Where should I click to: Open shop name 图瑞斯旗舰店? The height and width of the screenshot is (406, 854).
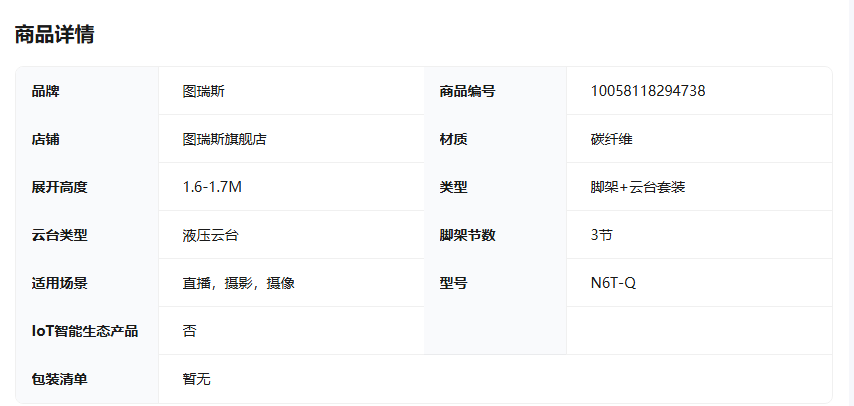pyautogui.click(x=224, y=139)
